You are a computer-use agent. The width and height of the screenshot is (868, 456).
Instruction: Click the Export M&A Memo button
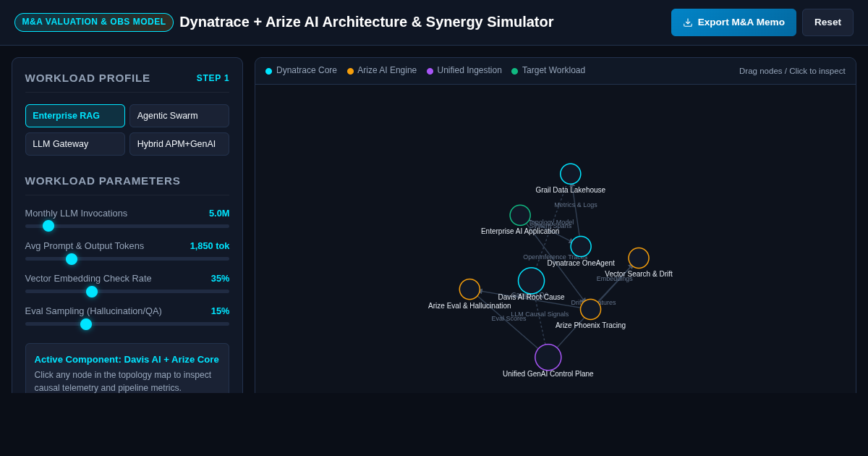pos(733,22)
